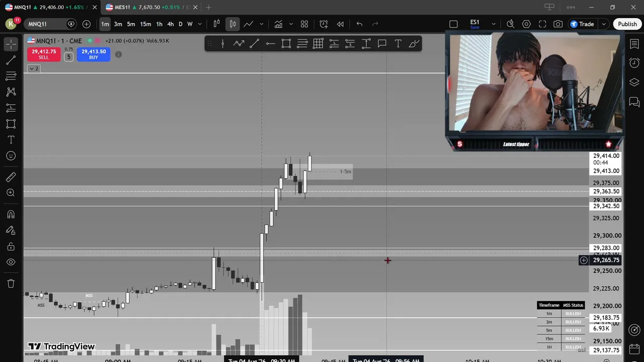Image resolution: width=644 pixels, height=362 pixels.
Task: Expand the Trade button dropdown arrow
Action: click(x=603, y=24)
